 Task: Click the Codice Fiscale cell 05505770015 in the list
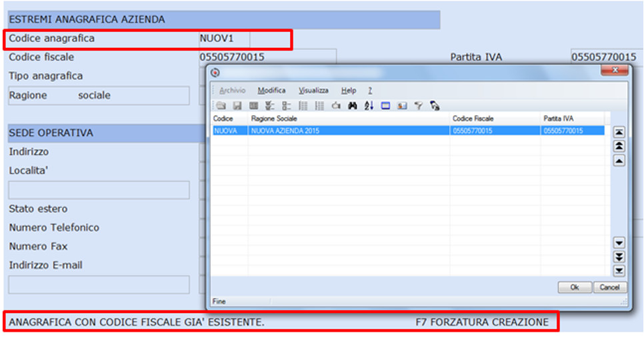coord(495,131)
